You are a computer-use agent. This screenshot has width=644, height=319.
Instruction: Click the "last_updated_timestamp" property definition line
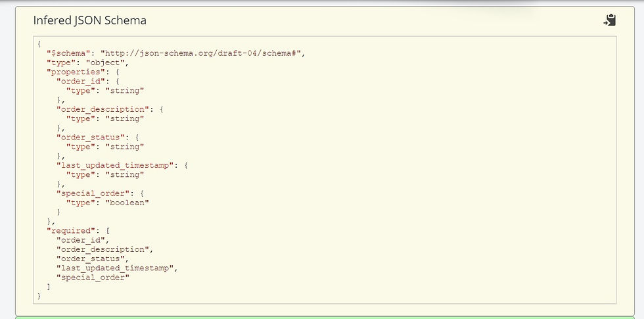tap(122, 165)
